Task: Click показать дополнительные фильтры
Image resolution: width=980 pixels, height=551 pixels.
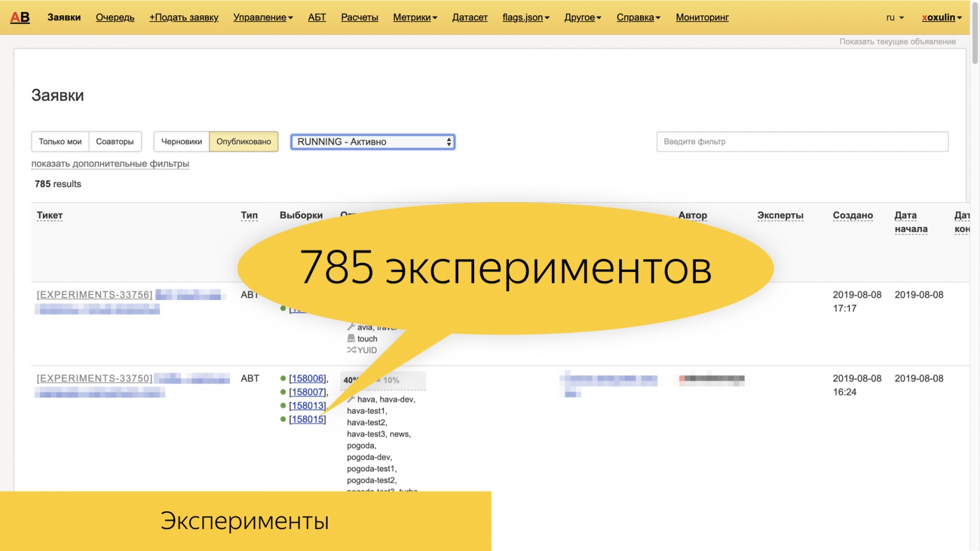Action: [110, 163]
